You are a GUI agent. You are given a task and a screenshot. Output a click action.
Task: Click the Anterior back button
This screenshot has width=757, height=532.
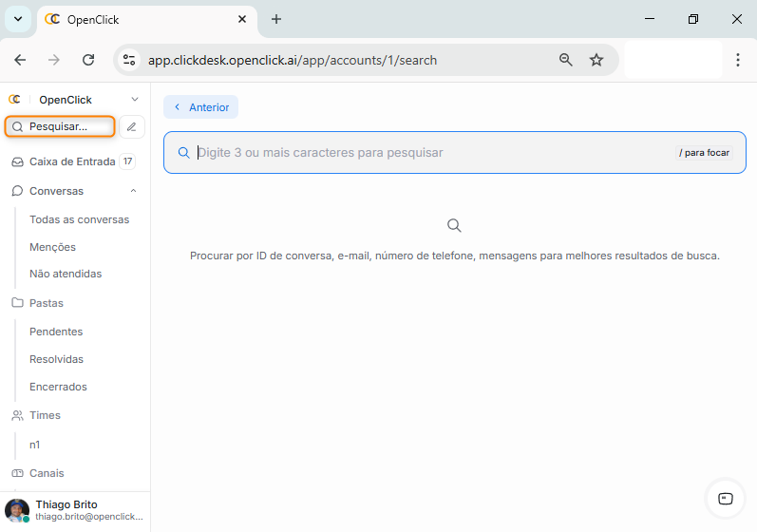[200, 107]
